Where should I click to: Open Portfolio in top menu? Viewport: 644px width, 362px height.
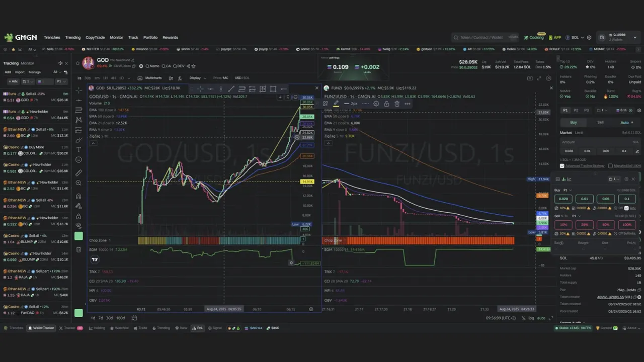[x=150, y=37]
